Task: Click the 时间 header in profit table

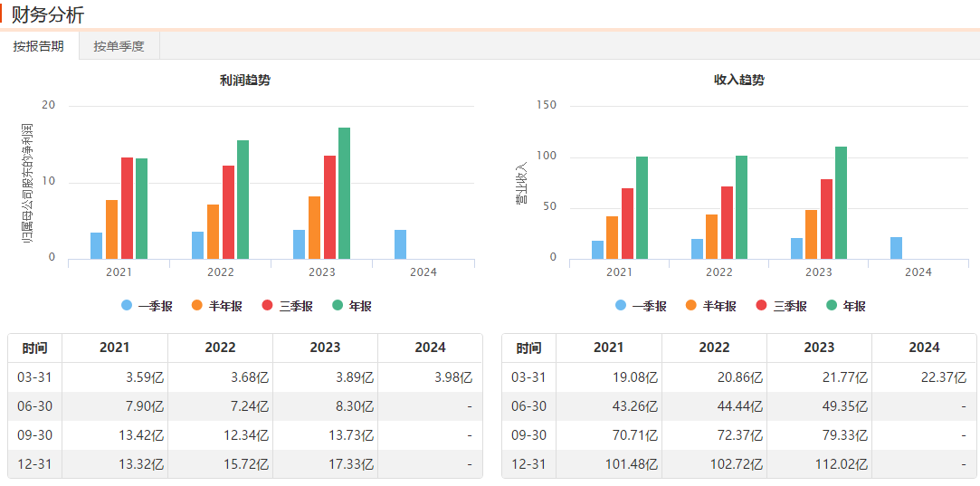Action: (34, 348)
